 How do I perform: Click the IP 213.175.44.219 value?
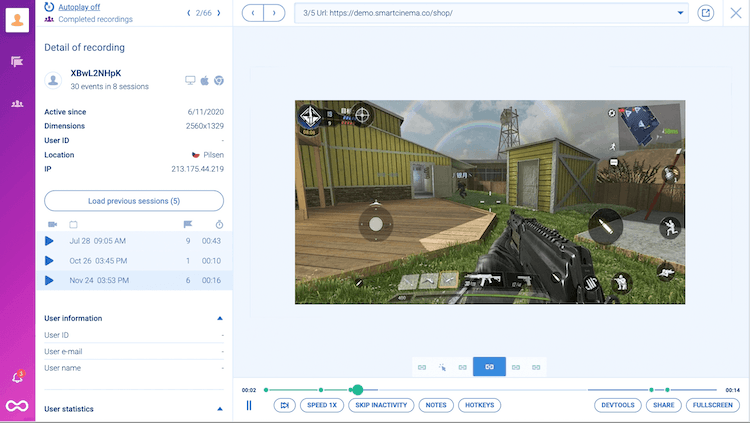(x=198, y=169)
